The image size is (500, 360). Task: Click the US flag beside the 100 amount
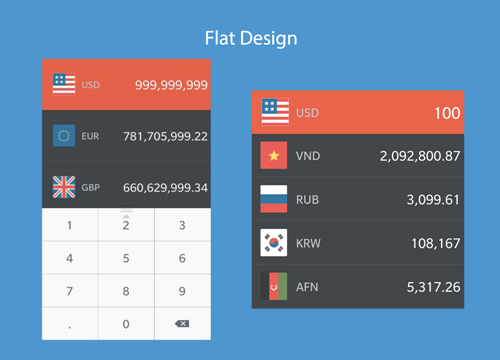pos(275,112)
